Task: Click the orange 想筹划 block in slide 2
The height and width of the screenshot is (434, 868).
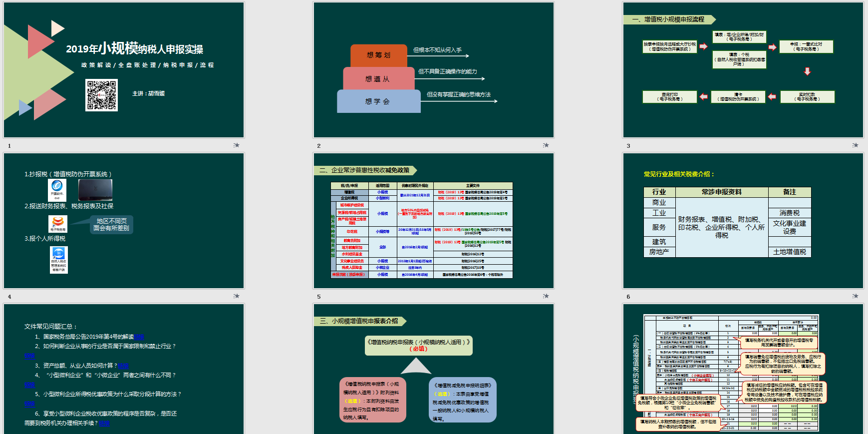Action: (379, 55)
